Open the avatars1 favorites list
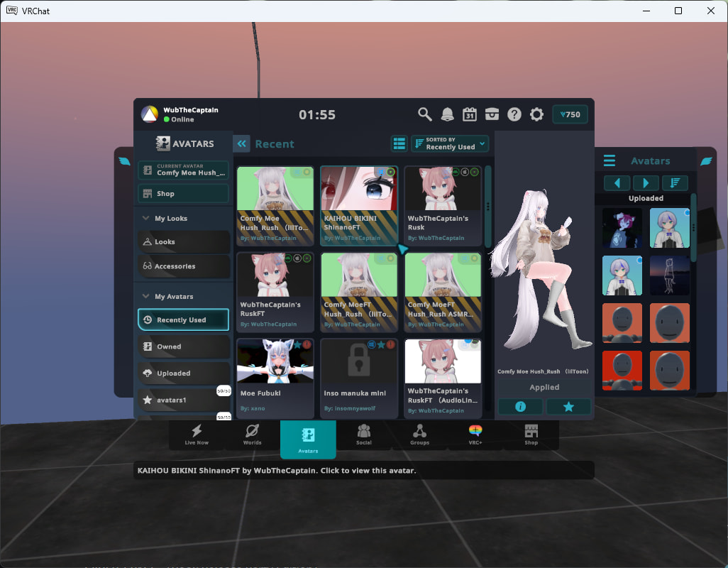This screenshot has width=728, height=568. [183, 400]
